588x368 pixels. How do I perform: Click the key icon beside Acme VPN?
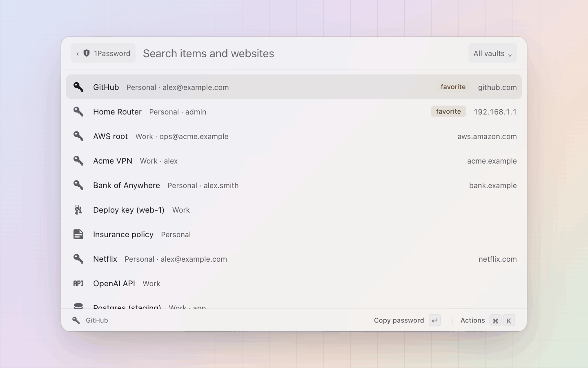(x=78, y=161)
